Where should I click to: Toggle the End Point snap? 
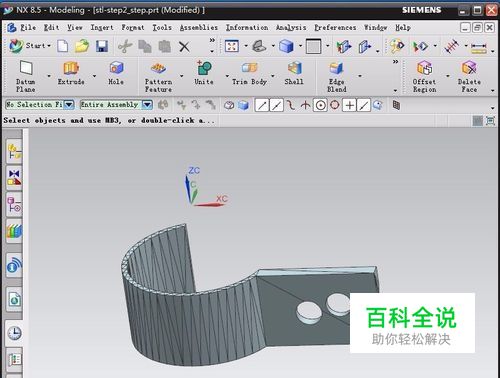pos(262,105)
